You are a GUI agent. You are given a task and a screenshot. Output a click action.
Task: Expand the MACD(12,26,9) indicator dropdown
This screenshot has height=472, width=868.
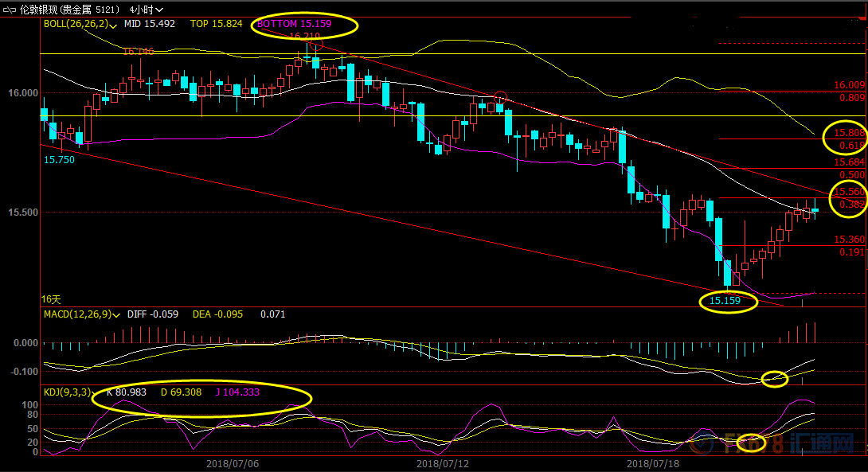point(117,314)
